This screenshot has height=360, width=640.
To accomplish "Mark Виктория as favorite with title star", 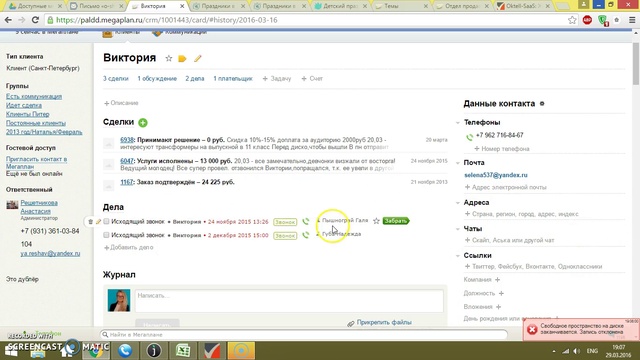I will pyautogui.click(x=169, y=58).
